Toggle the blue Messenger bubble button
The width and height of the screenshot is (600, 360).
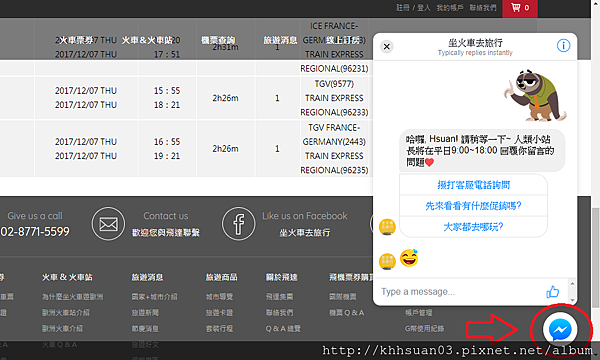[560, 329]
